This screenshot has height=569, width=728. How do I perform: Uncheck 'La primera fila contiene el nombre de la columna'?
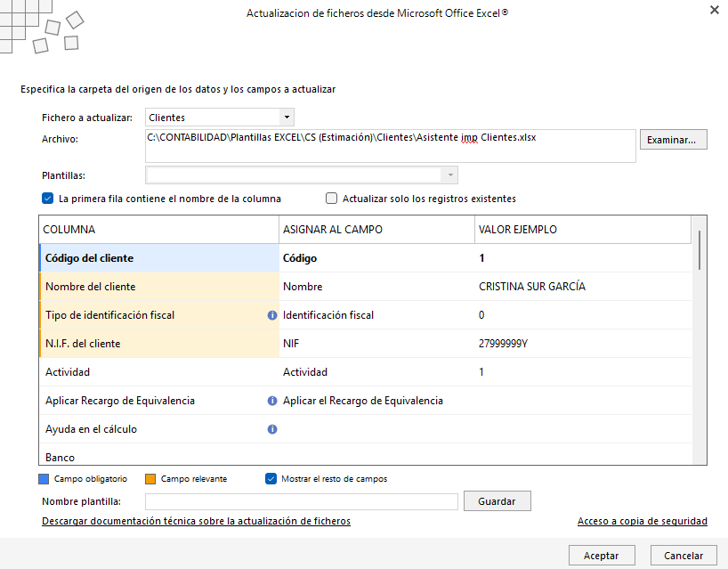47,199
